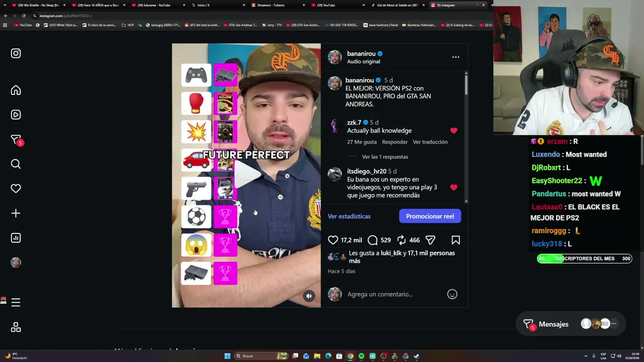Expand 'Ver las 1 respuestas' replies
Screen dimensions: 644x362
tap(385, 157)
